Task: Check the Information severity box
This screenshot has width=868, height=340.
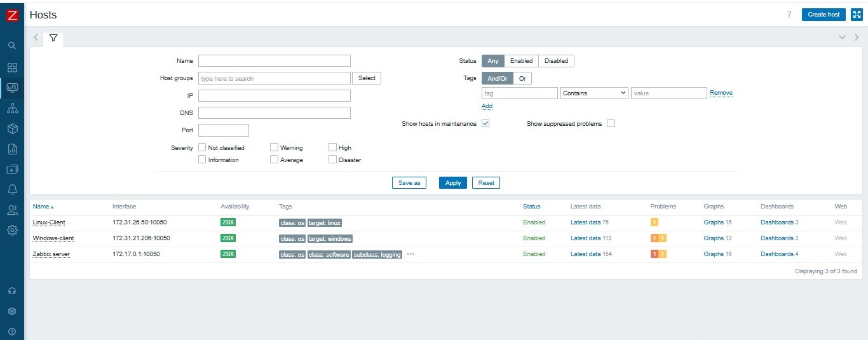Action: tap(202, 160)
